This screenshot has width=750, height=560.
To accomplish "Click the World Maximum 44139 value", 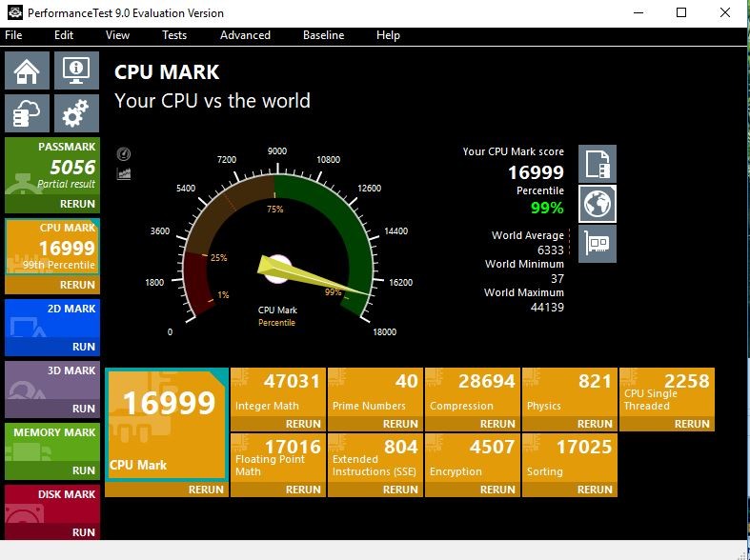I will [547, 308].
